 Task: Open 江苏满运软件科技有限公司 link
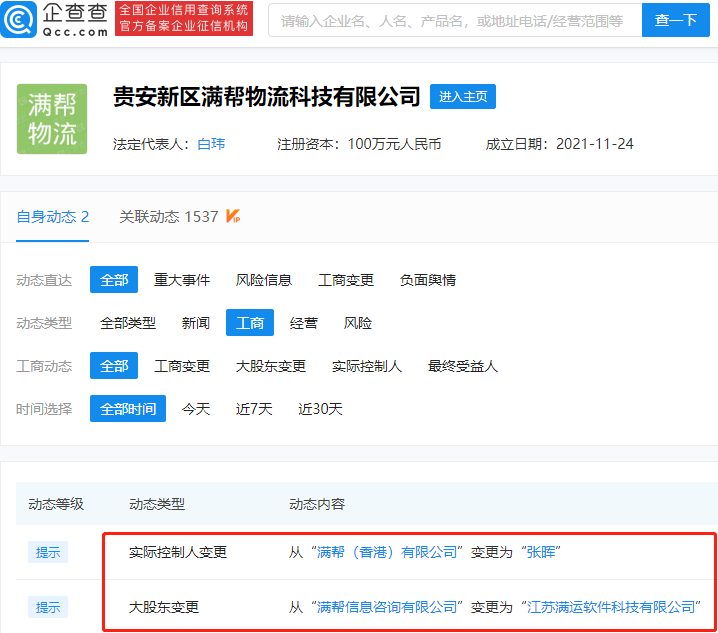pyautogui.click(x=611, y=607)
